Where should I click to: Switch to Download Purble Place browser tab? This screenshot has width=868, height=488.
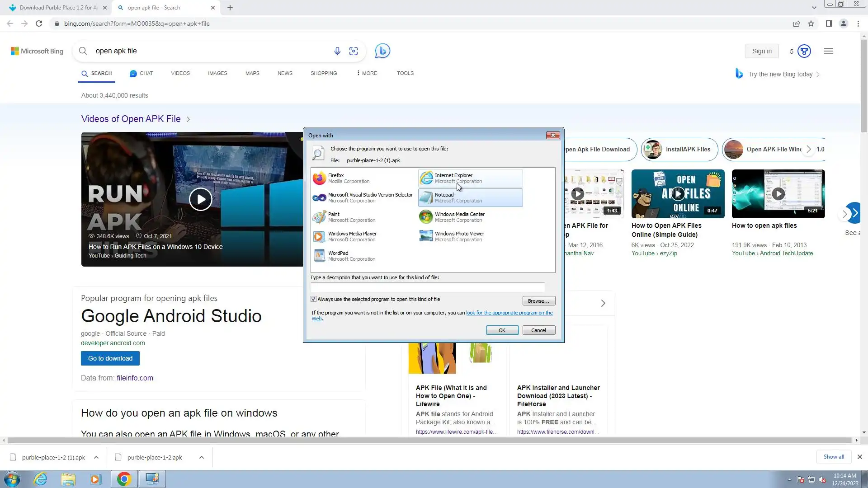tap(58, 8)
